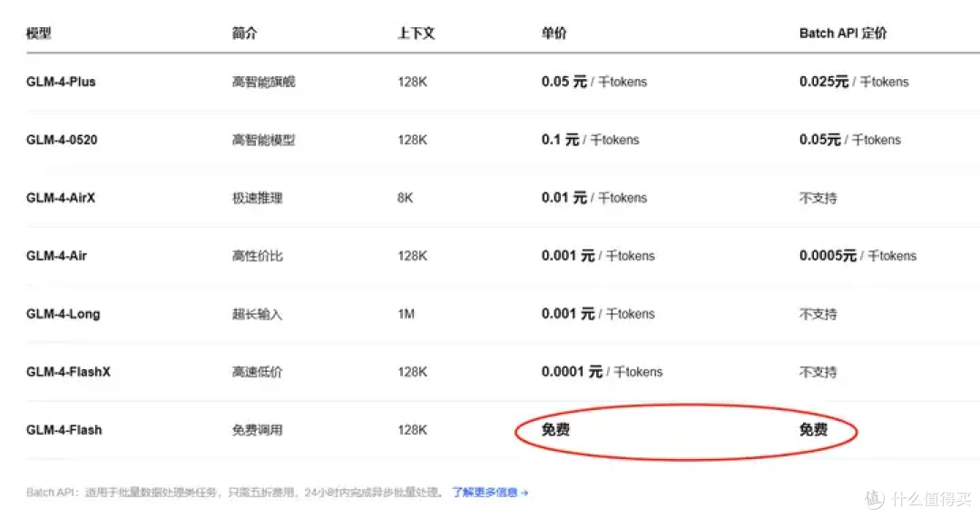
Task: Click the 超长输入 description
Action: pos(257,314)
